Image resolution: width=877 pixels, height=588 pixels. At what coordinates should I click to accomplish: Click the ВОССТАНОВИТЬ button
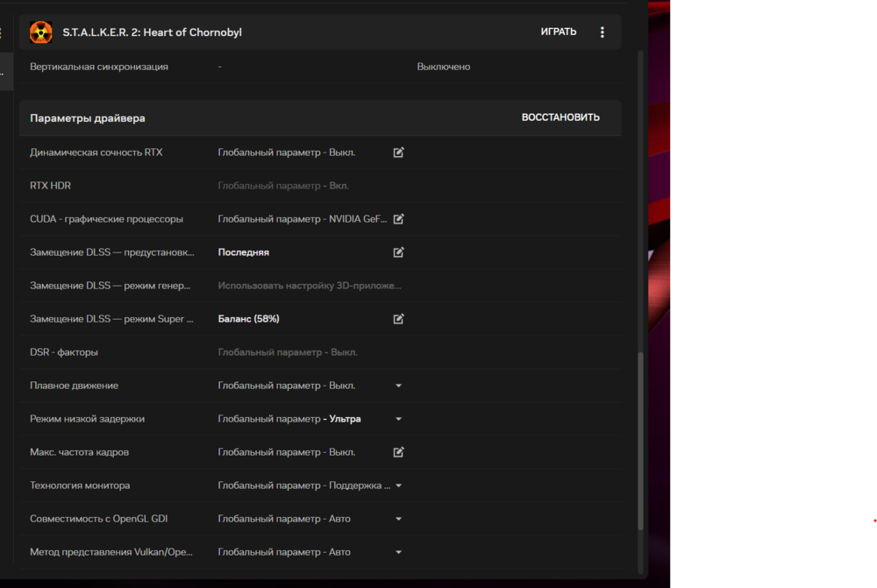pos(560,117)
